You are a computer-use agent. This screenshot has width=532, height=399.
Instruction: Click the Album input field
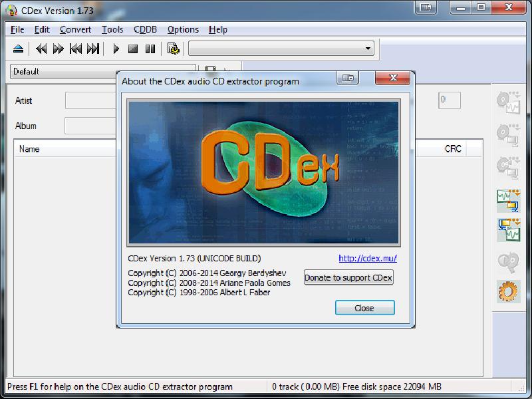(90, 126)
